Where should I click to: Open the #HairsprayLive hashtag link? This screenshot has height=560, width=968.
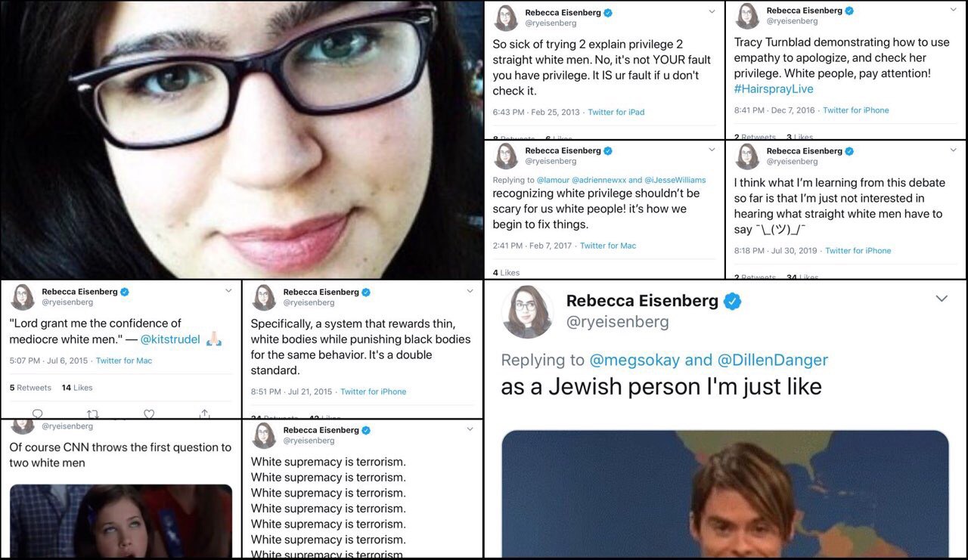coord(773,89)
